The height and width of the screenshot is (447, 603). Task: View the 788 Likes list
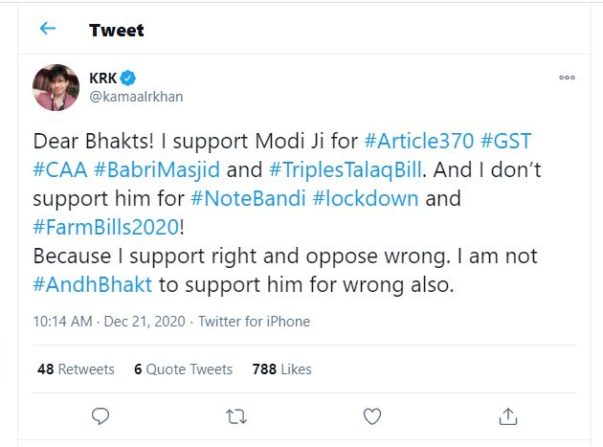tap(282, 369)
